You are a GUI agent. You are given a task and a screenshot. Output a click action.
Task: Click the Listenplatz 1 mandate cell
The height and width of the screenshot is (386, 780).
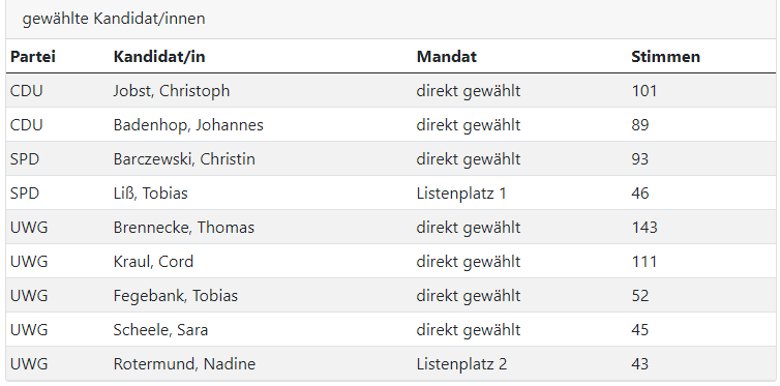[462, 193]
